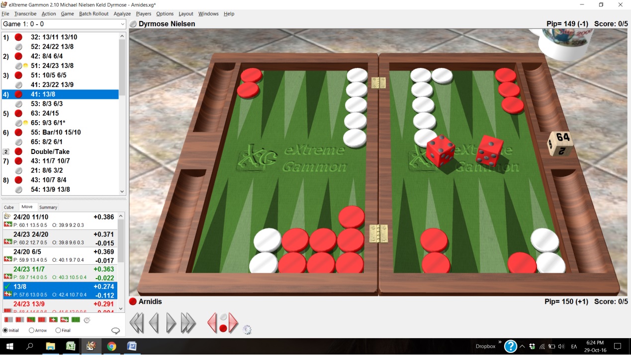Click the analysis list scrollbar down arrow

tap(120, 309)
